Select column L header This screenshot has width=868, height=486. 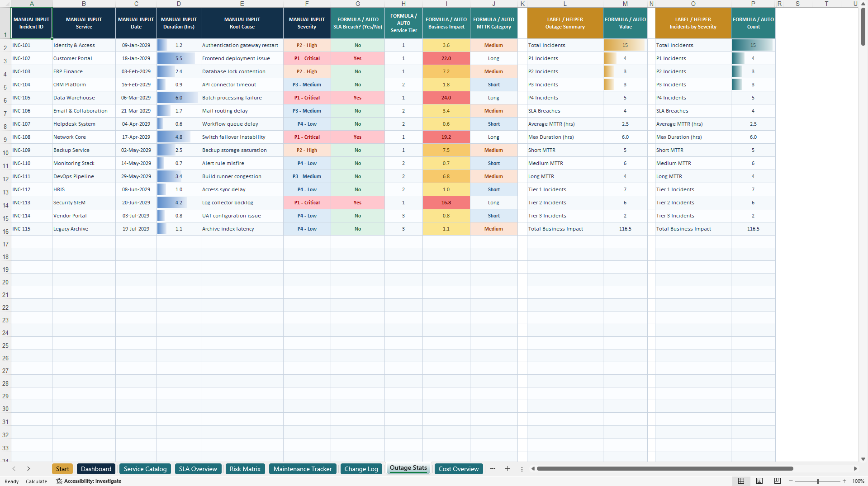(x=565, y=4)
